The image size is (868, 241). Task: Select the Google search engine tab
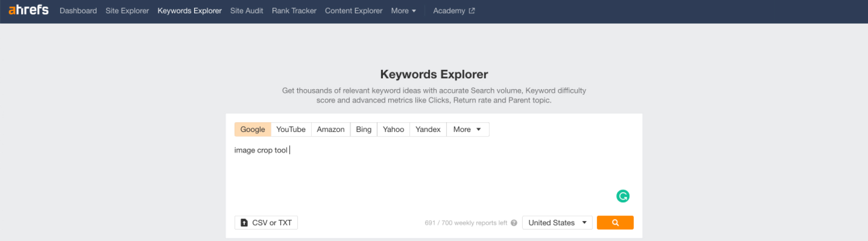(x=252, y=129)
